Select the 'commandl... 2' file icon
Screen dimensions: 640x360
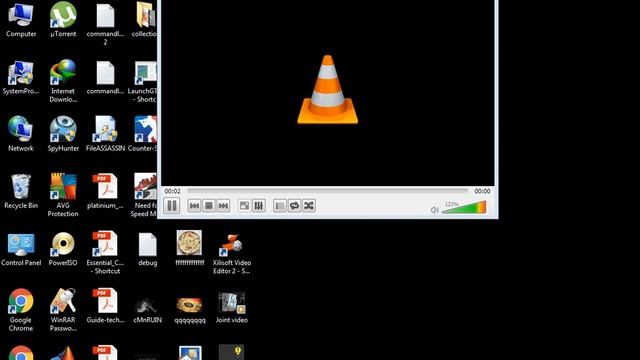[x=105, y=24]
